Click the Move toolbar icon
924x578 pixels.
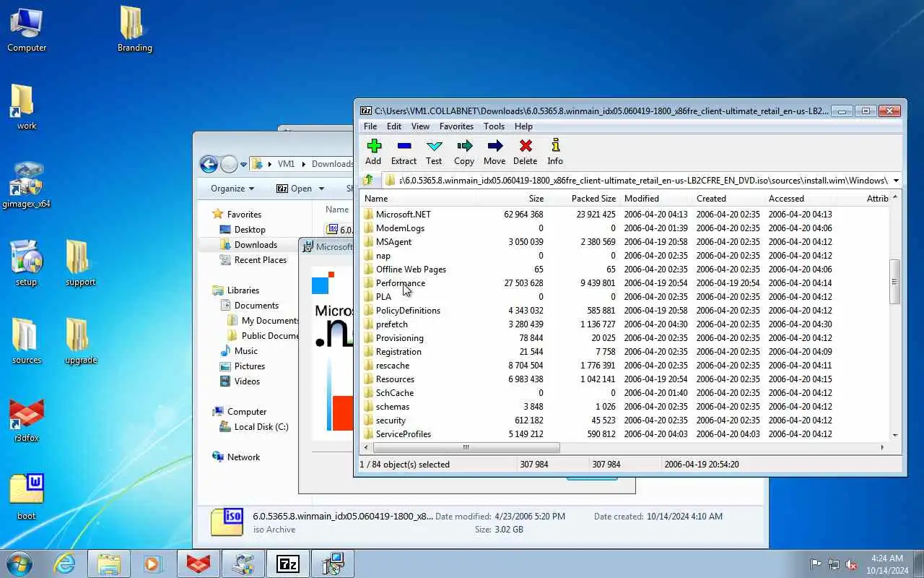pos(494,152)
